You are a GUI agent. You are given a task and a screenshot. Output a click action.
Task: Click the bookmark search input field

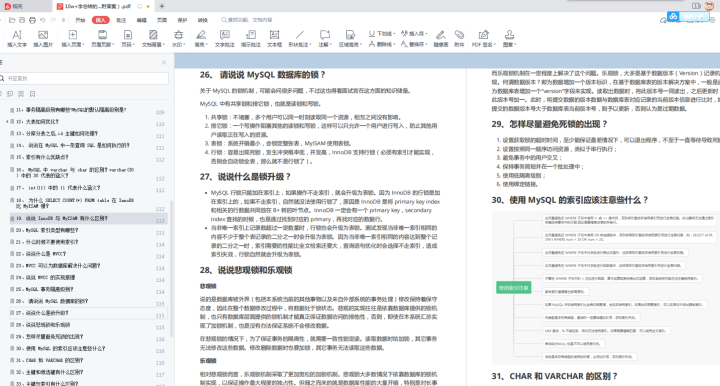point(85,78)
